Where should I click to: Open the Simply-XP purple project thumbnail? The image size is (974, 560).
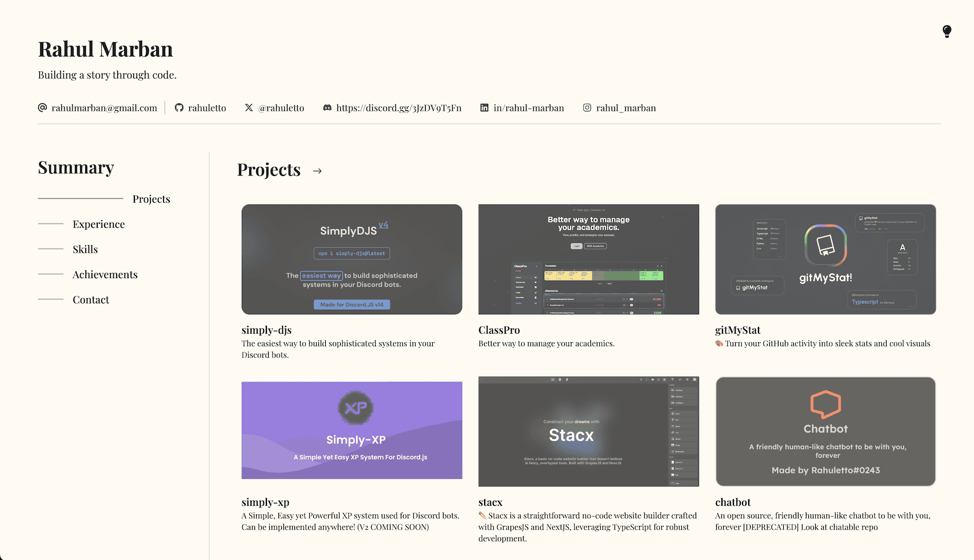click(352, 430)
